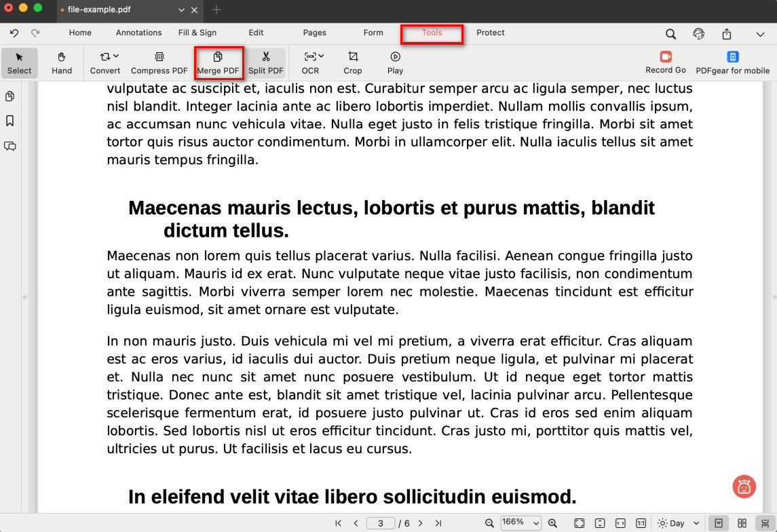Open the Day theme mode dropdown
The height and width of the screenshot is (532, 777).
pos(678,523)
